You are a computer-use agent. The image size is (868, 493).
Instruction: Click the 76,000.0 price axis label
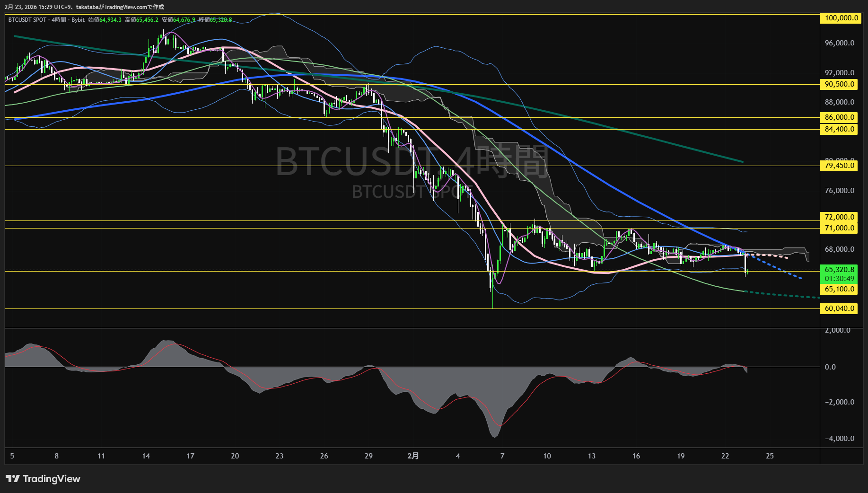(840, 191)
